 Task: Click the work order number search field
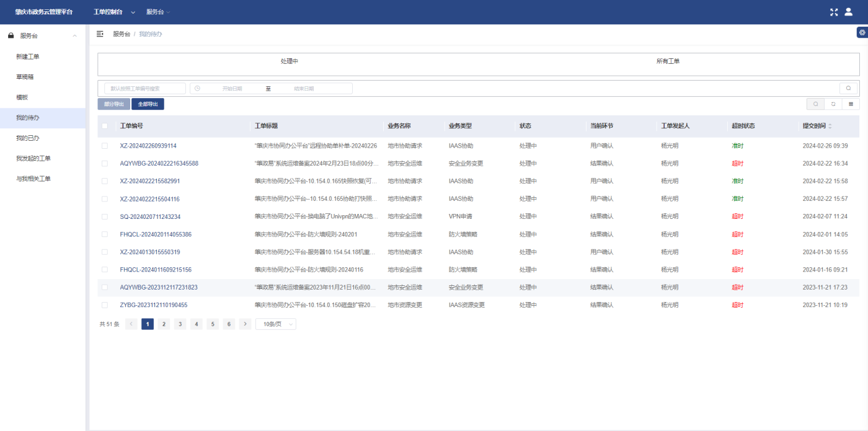(144, 88)
